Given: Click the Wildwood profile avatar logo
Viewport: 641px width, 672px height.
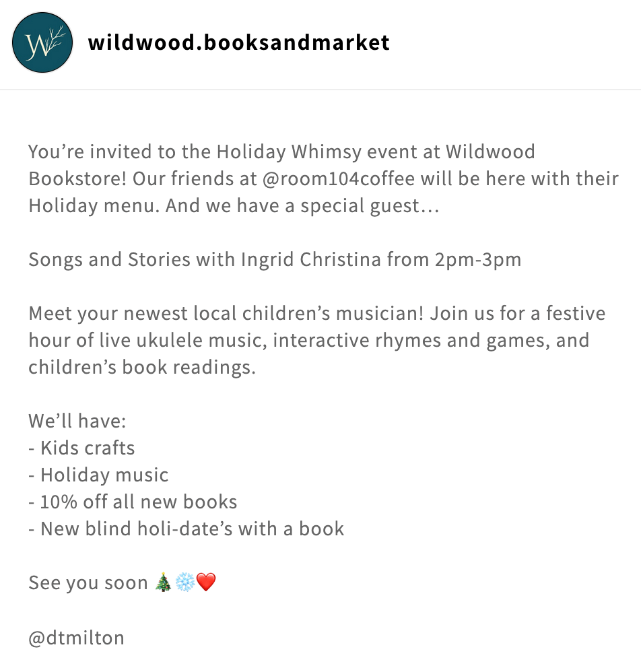Looking at the screenshot, I should tap(42, 42).
